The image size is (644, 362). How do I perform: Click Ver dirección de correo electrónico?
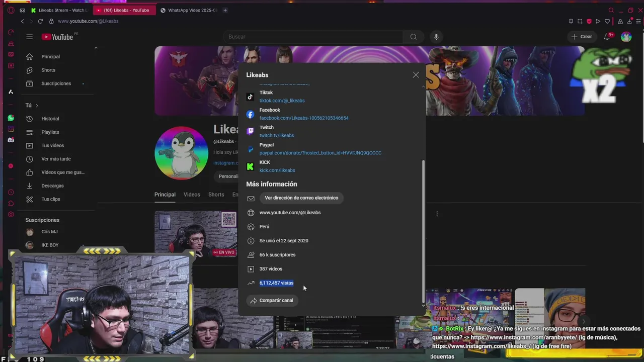point(301,198)
